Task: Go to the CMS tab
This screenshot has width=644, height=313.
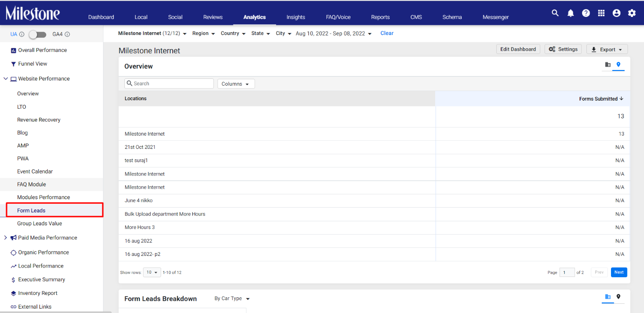Action: click(416, 17)
